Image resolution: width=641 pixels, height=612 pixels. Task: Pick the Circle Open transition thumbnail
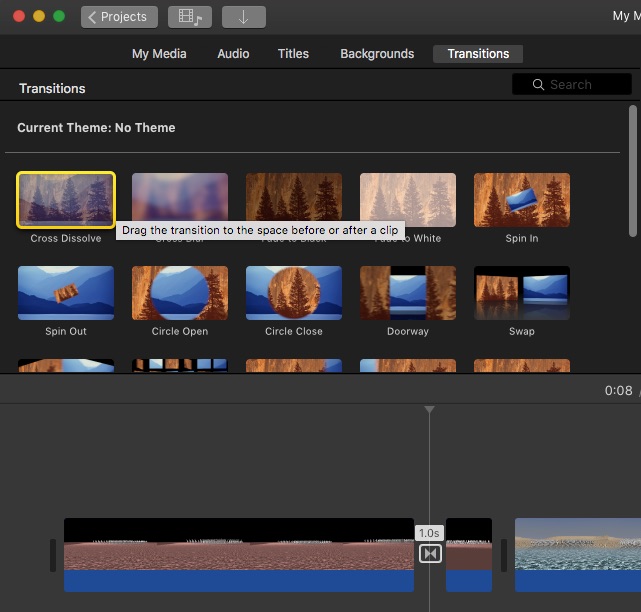(x=180, y=293)
